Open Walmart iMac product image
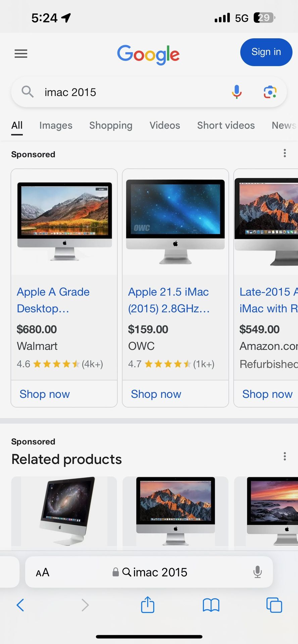298x644 pixels. pos(64,221)
